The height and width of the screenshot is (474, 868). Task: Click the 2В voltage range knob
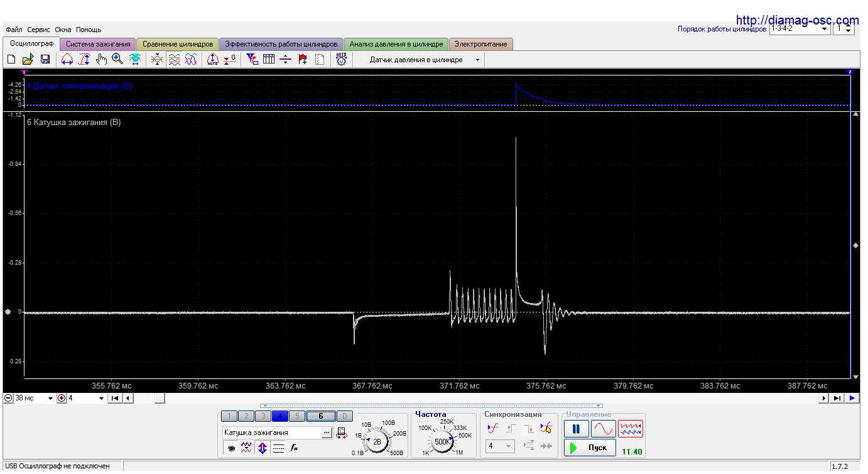[x=377, y=441]
